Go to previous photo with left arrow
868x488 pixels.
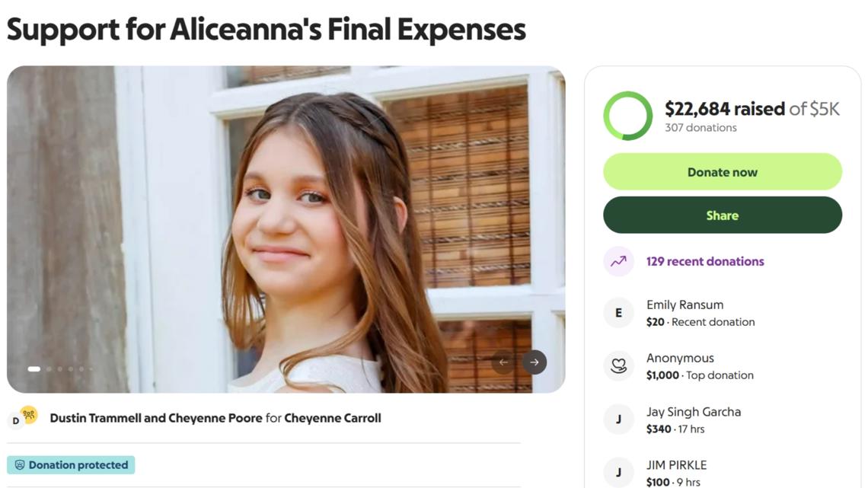pos(503,362)
